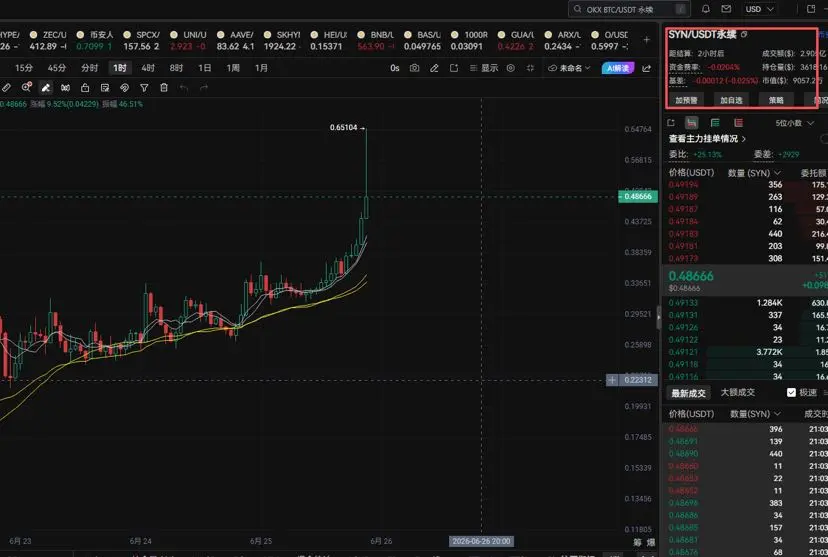This screenshot has height=557, width=828.
Task: Open the mail messages icon
Action: tap(726, 9)
